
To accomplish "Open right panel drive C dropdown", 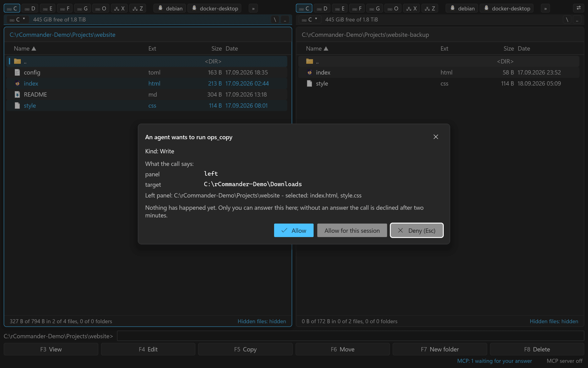I will point(310,20).
